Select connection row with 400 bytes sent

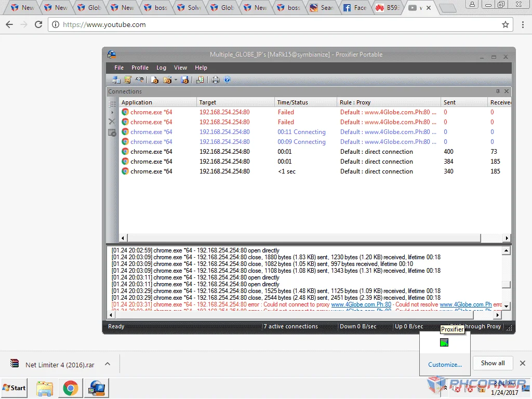[315, 151]
